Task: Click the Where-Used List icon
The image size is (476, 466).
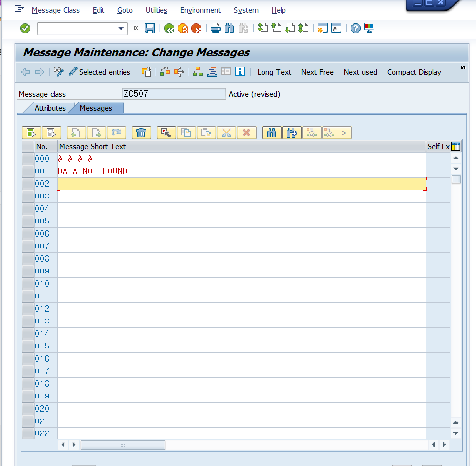Action: (x=165, y=72)
